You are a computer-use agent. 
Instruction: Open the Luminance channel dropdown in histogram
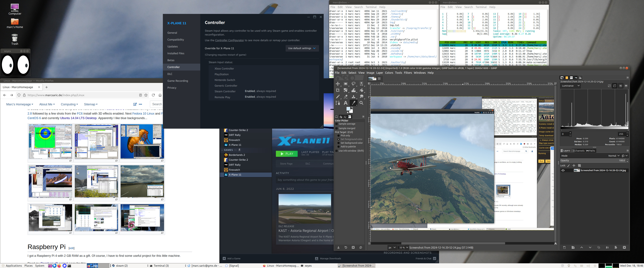click(x=571, y=86)
